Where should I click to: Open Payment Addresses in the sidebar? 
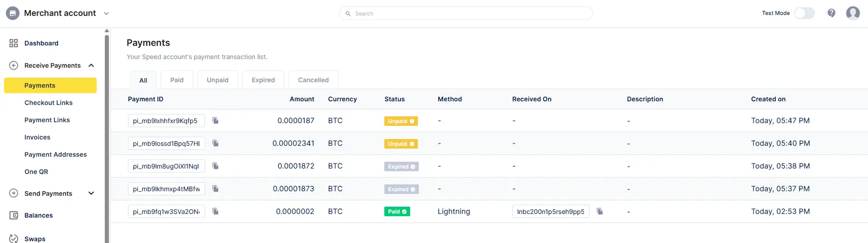(55, 154)
